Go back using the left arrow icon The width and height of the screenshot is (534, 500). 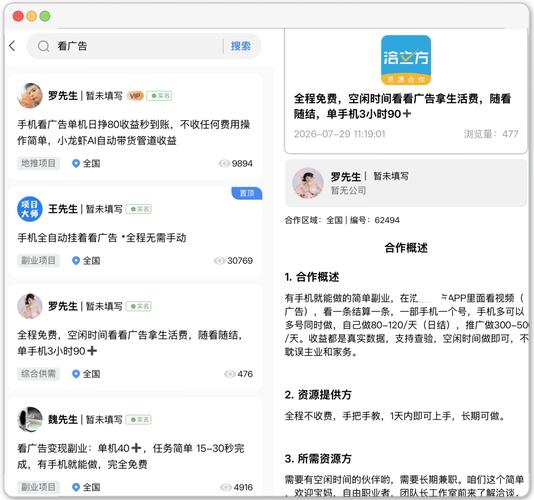coord(12,46)
